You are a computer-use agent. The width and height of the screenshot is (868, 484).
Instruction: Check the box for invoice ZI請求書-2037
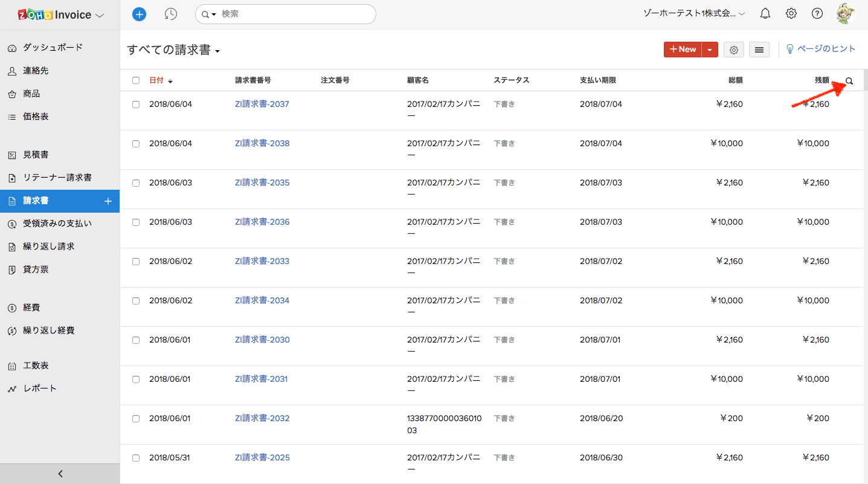tap(136, 105)
